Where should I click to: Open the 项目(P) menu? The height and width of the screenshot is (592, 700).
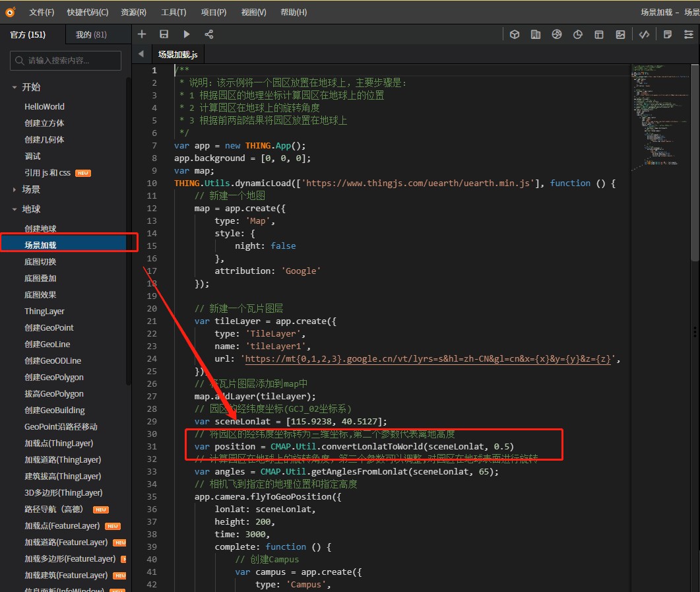click(213, 12)
